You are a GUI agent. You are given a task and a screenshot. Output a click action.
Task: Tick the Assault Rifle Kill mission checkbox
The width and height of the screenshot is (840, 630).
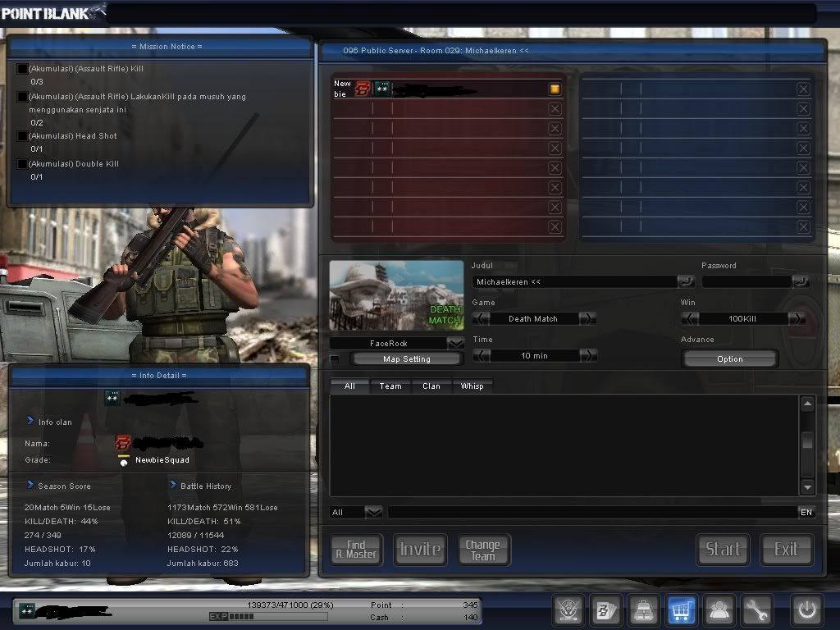(22, 69)
